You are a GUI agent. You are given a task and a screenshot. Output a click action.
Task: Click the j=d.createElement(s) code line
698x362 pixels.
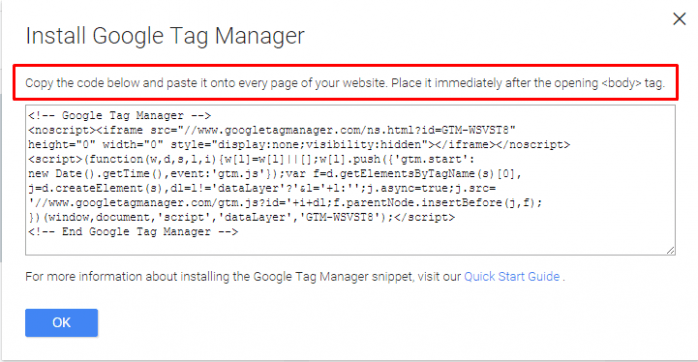pos(262,188)
